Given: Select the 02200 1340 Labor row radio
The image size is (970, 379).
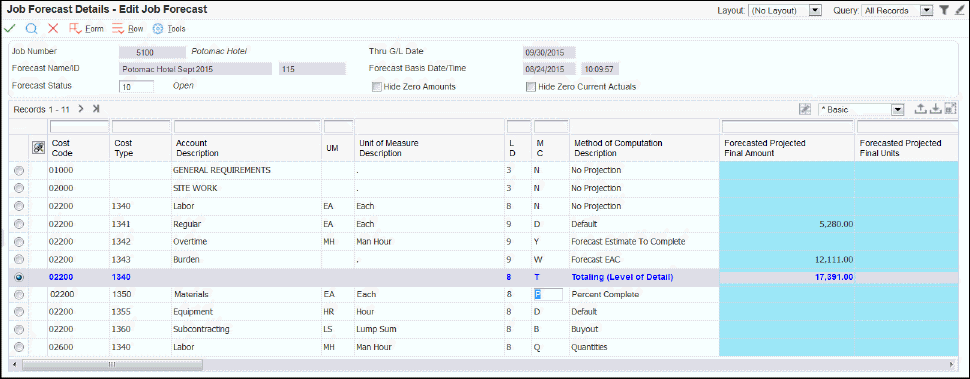Looking at the screenshot, I should click(x=19, y=206).
